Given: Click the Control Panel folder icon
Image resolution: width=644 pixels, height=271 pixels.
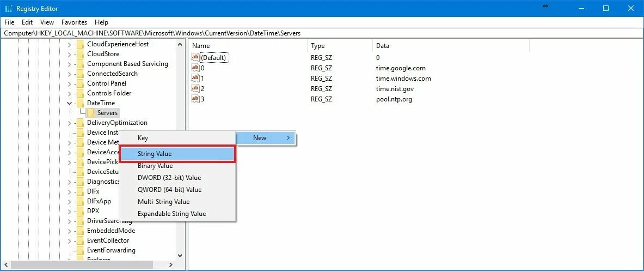Looking at the screenshot, I should 80,83.
